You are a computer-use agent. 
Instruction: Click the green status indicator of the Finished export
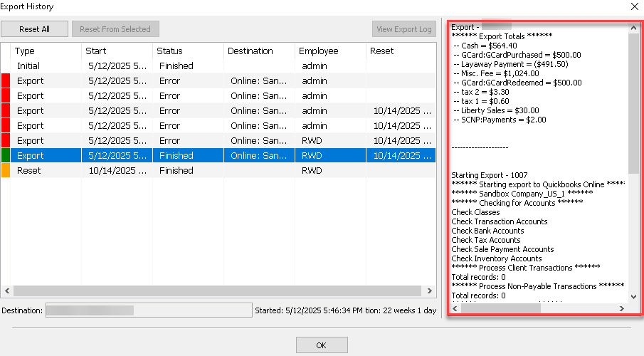pyautogui.click(x=6, y=156)
